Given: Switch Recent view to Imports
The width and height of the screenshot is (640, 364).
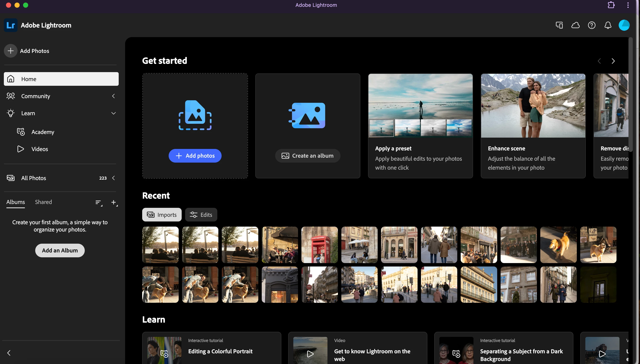Looking at the screenshot, I should tap(162, 215).
